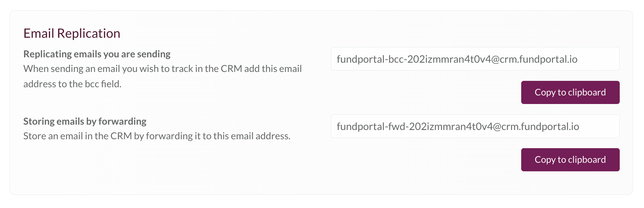Focus the input showing the bcc replication address
Image resolution: width=644 pixels, height=208 pixels.
(x=475, y=59)
